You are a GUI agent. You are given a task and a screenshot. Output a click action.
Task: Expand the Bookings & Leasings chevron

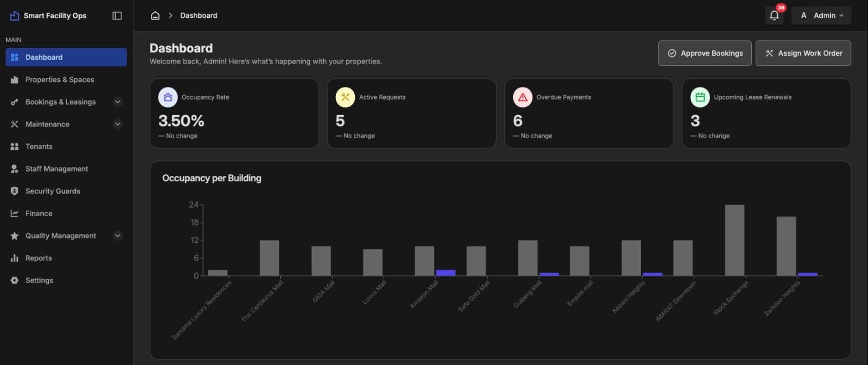pyautogui.click(x=117, y=102)
